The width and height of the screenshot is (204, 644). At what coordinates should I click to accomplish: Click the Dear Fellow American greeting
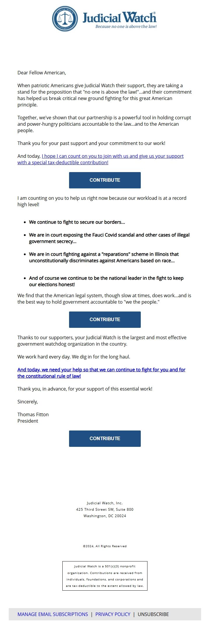[42, 73]
